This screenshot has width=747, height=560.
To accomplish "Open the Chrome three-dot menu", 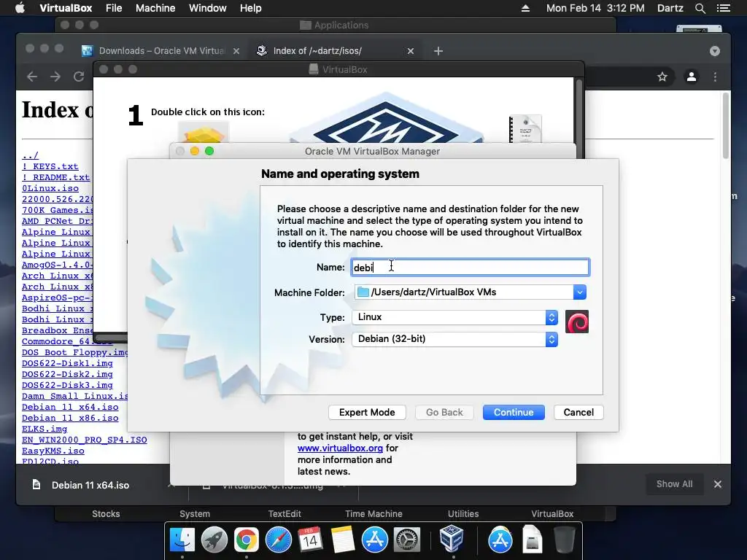I will pyautogui.click(x=715, y=77).
